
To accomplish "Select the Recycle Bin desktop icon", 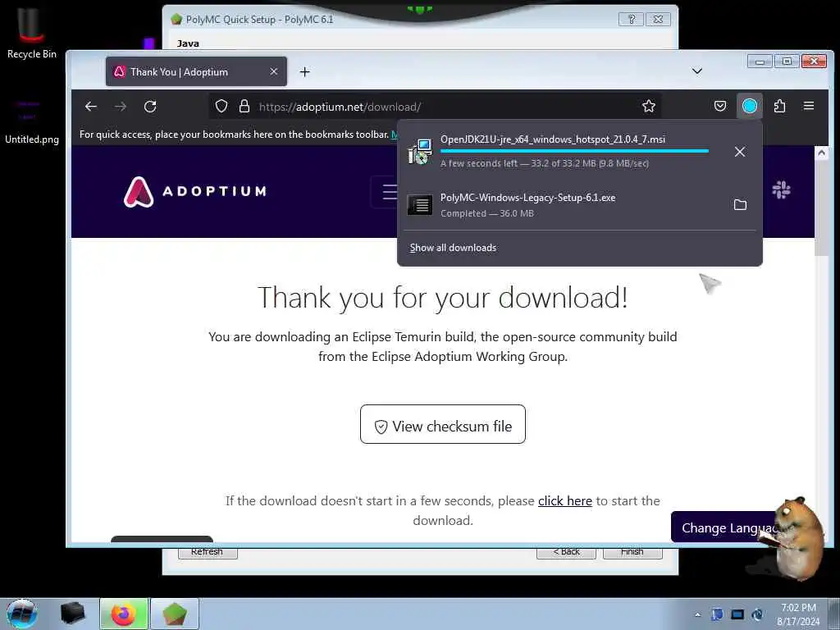I will [32, 34].
